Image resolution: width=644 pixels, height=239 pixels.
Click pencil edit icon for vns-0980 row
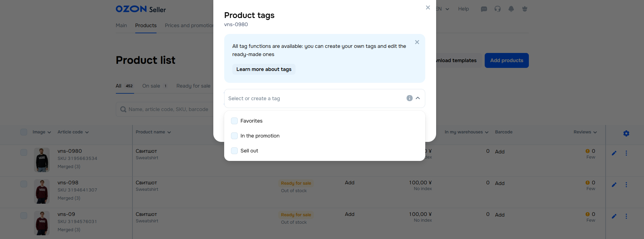coord(614,153)
